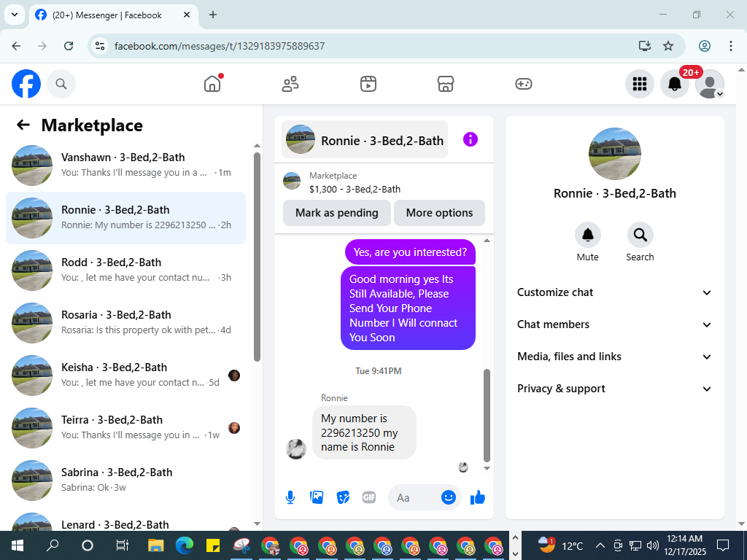Show hidden system tray icons chevron
Screen dimensions: 747x560
[x=600, y=545]
